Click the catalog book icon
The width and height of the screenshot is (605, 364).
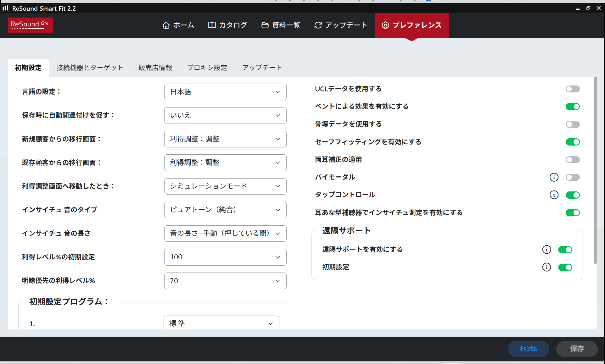tap(212, 25)
